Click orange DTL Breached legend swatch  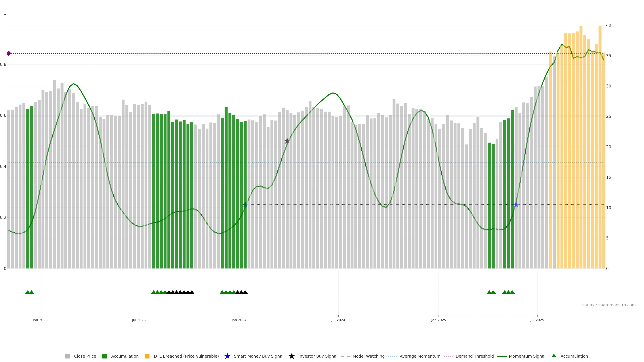(147, 356)
